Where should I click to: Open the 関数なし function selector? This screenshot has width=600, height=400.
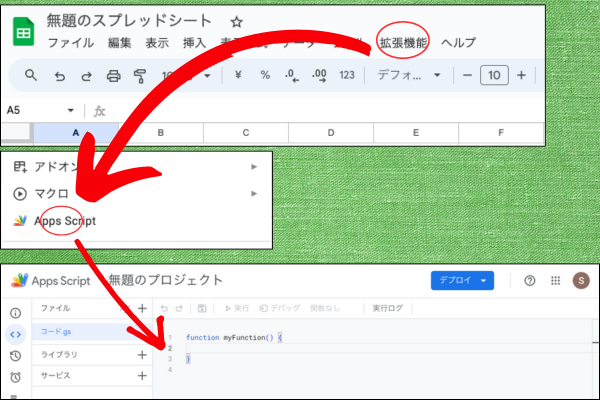(x=325, y=309)
